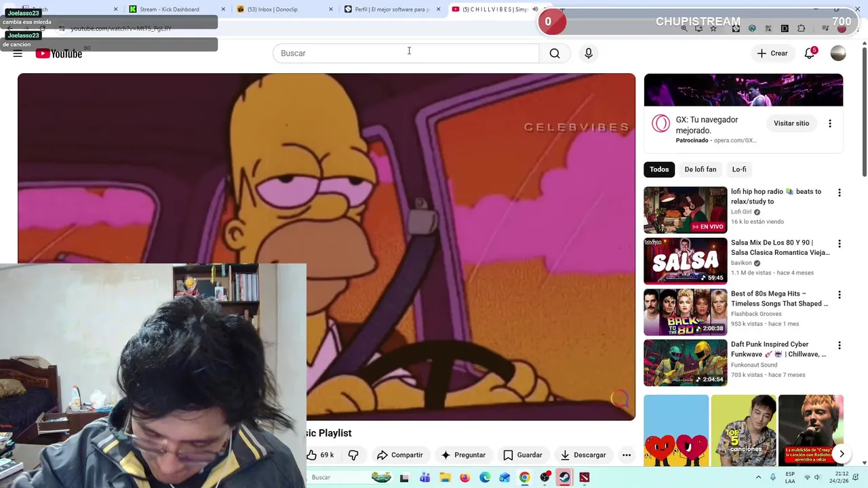This screenshot has width=868, height=488.
Task: Select the De lofi fan filter chip
Action: (x=701, y=169)
